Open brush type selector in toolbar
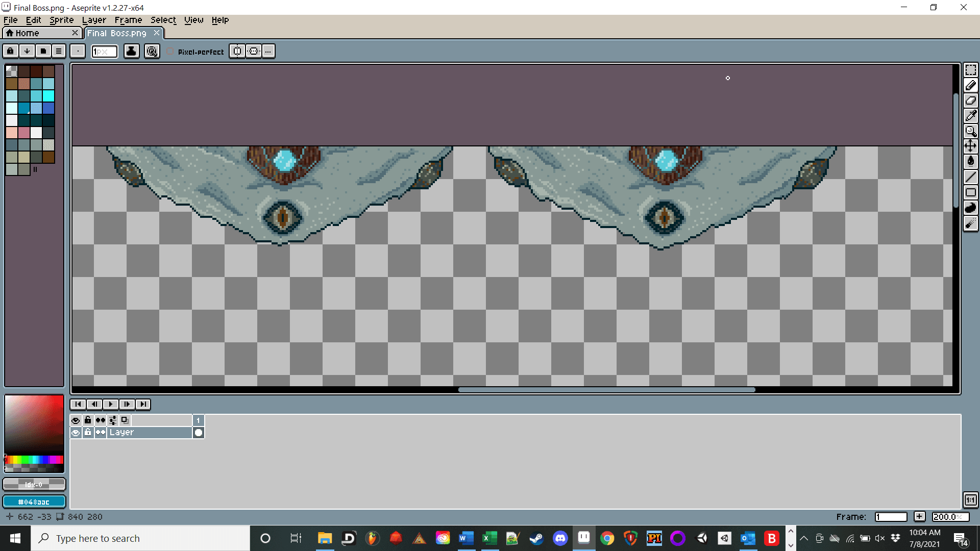Image resolution: width=980 pixels, height=551 pixels. click(78, 52)
